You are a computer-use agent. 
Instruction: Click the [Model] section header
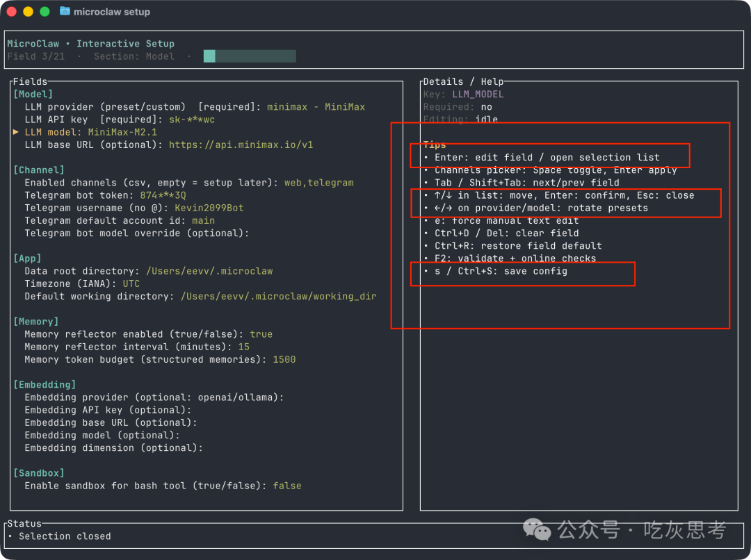tap(33, 94)
